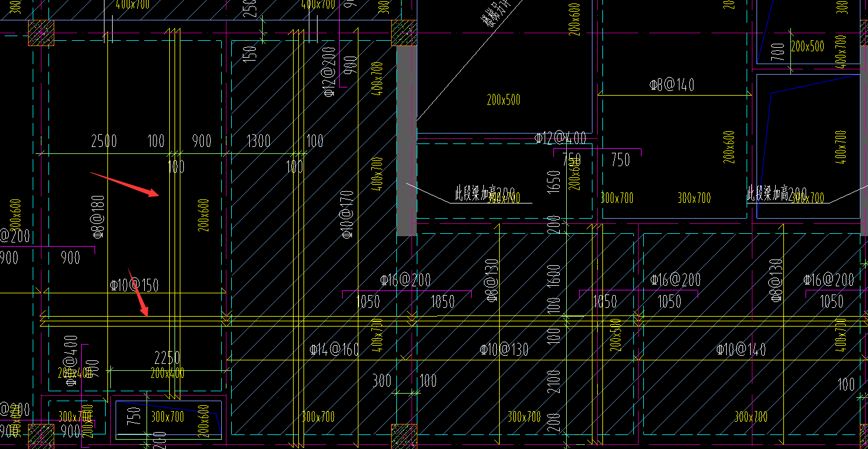Select the Φ14@160 rebar annotation
The width and height of the screenshot is (868, 449).
click(x=334, y=350)
